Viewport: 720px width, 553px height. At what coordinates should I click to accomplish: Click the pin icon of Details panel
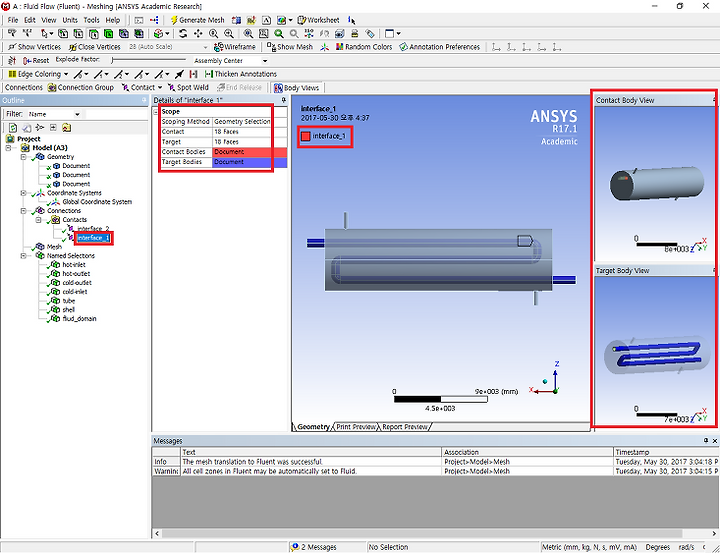pyautogui.click(x=284, y=100)
